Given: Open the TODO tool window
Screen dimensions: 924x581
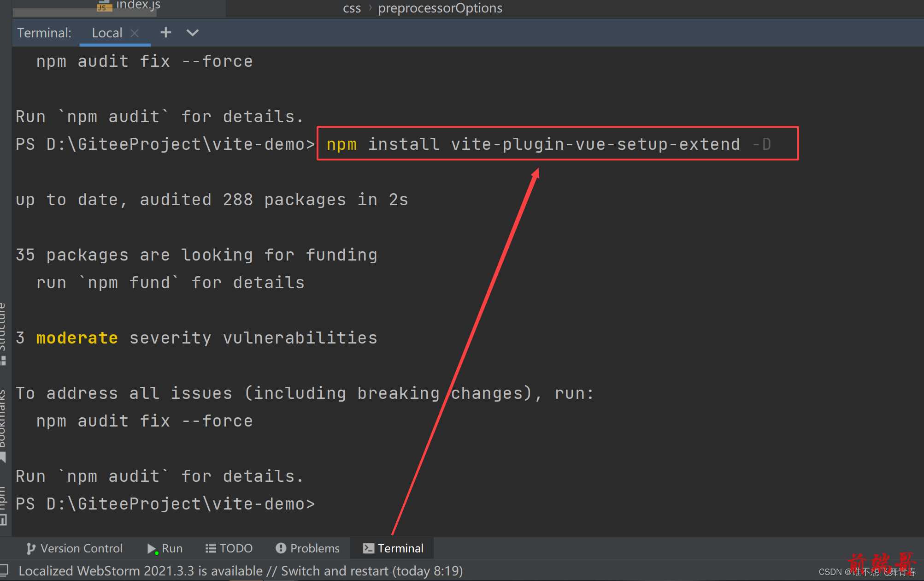Looking at the screenshot, I should (229, 548).
